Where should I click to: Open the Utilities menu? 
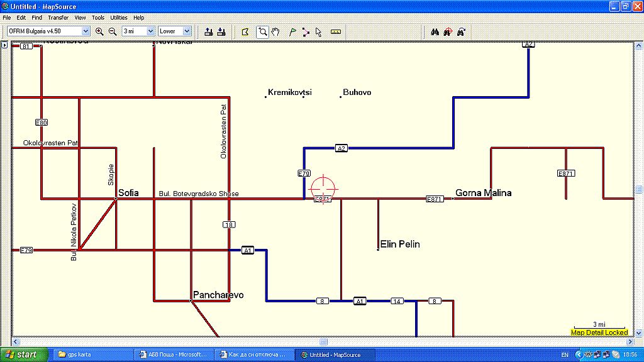click(x=118, y=18)
